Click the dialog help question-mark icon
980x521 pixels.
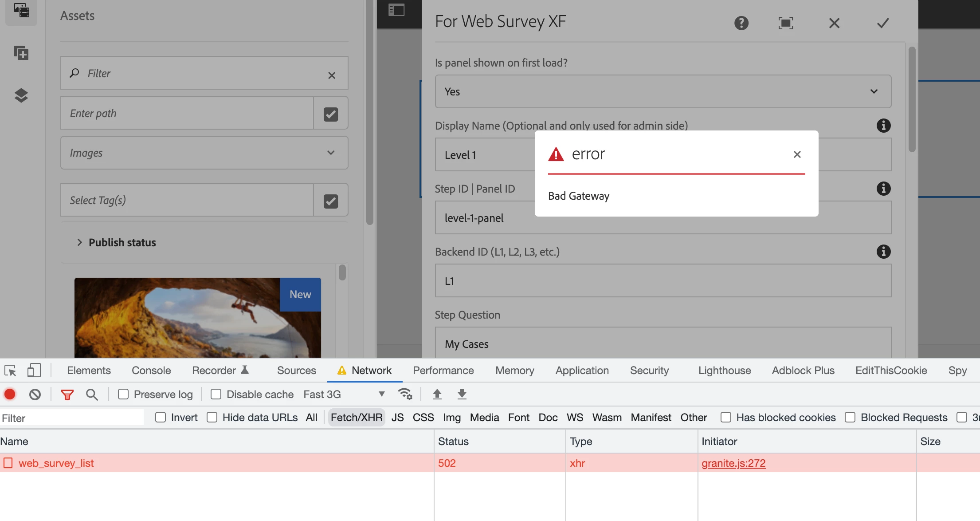point(741,23)
